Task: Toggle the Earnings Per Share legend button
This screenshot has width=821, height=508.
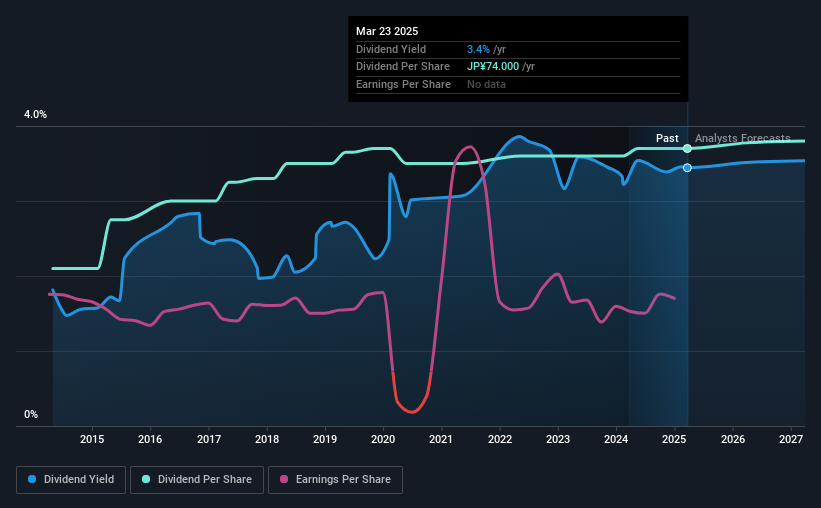Action: coord(335,480)
